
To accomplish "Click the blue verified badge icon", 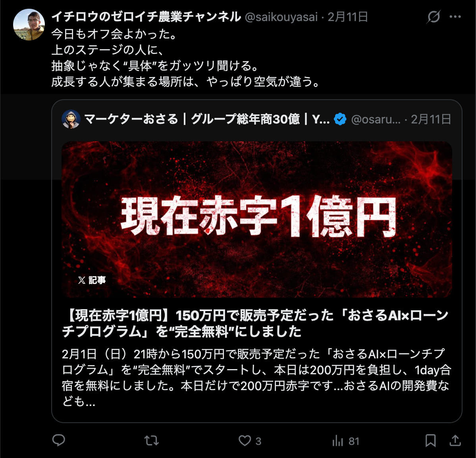I will coord(340,119).
